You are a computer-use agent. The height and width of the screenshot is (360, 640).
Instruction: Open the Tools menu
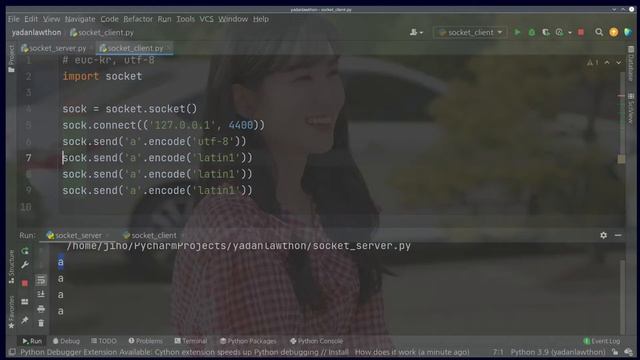185,19
